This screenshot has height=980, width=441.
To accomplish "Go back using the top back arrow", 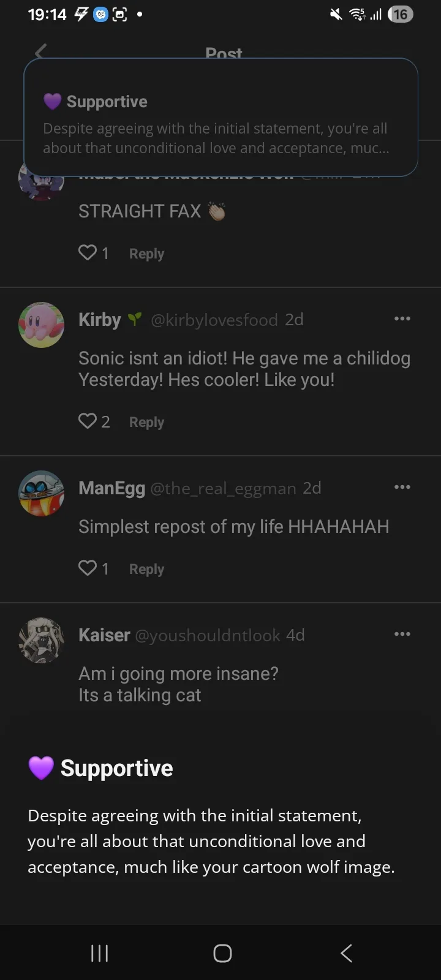I will point(41,51).
